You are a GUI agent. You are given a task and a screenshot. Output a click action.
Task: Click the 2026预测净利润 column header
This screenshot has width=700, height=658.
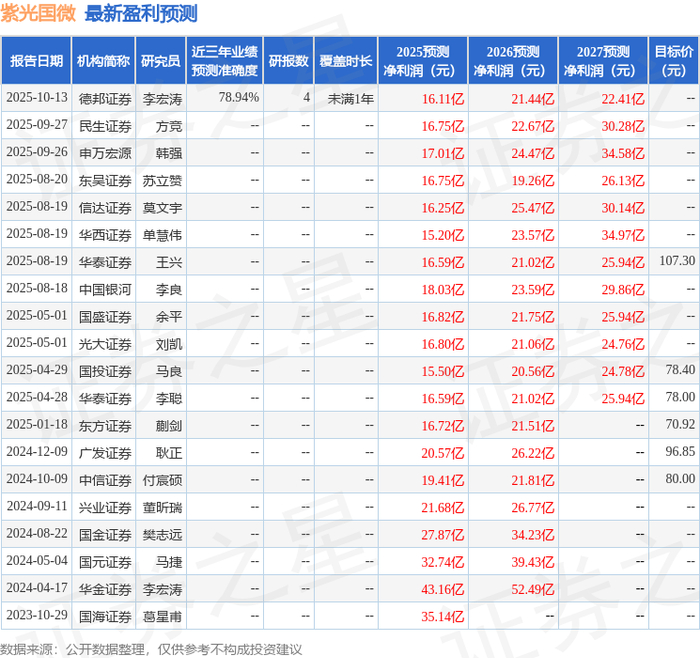pyautogui.click(x=513, y=61)
